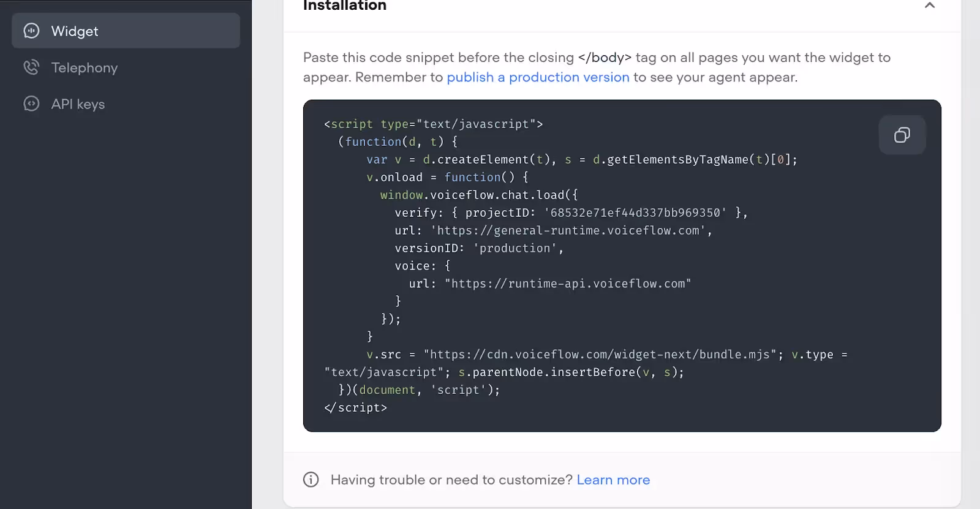Click the Widget chat bubble icon
980x509 pixels.
31,31
